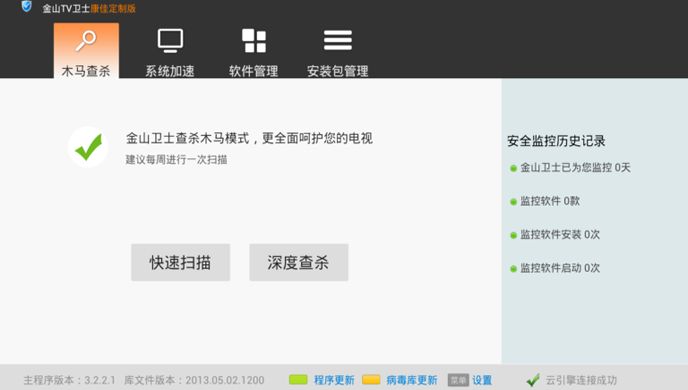Click the yellow 病毒库更新 color key
Image resolution: width=688 pixels, height=390 pixels.
371,379
